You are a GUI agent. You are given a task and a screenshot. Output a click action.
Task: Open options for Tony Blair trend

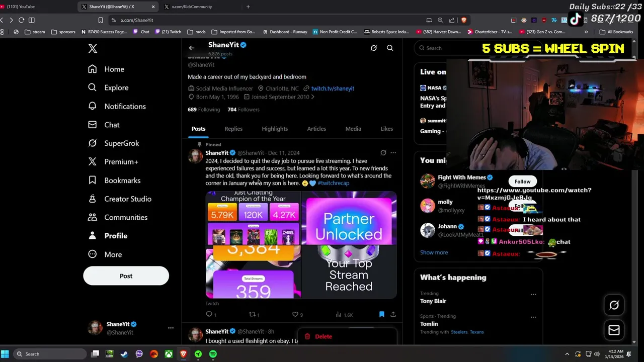[x=533, y=294]
